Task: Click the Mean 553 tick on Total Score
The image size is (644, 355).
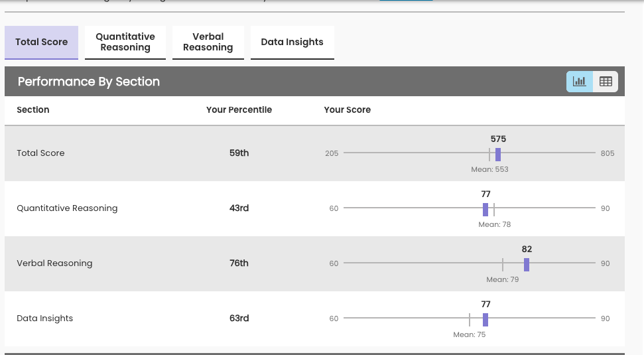Action: coord(489,154)
